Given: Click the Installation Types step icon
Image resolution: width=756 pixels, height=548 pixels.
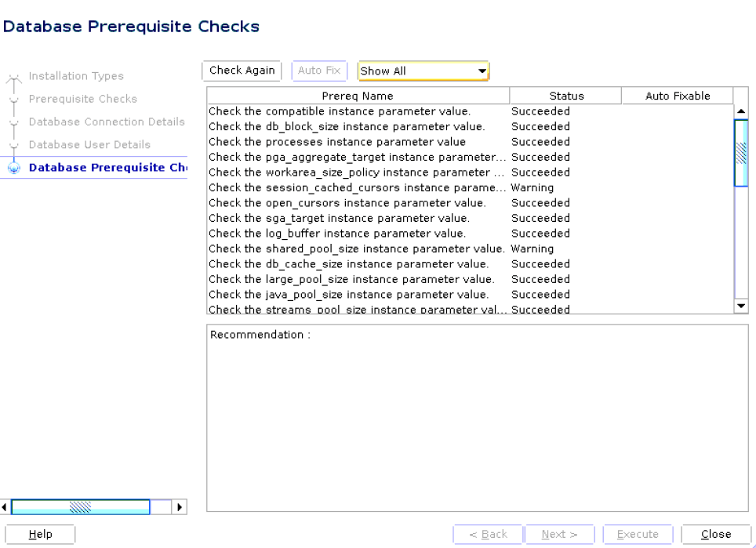Looking at the screenshot, I should point(14,75).
